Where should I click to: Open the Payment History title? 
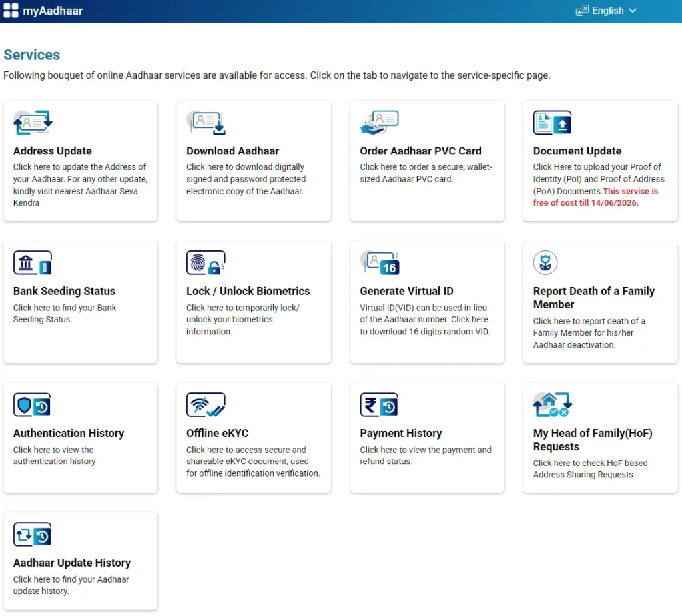(x=400, y=434)
